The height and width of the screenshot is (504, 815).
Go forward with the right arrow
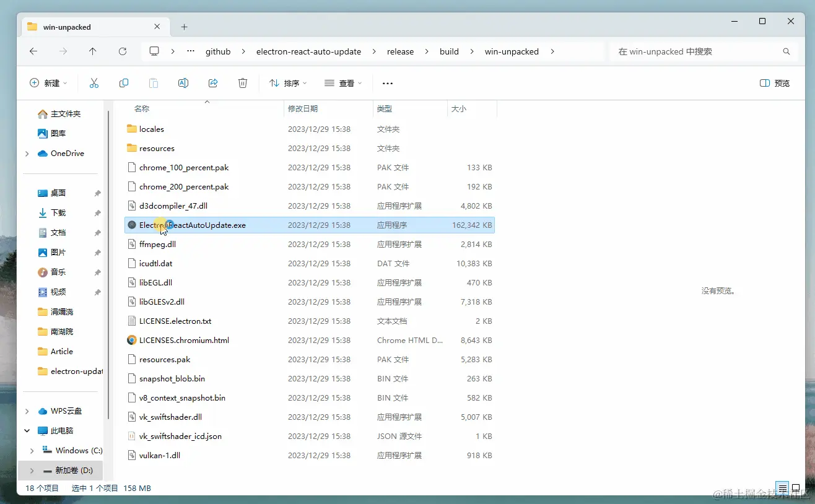(63, 51)
